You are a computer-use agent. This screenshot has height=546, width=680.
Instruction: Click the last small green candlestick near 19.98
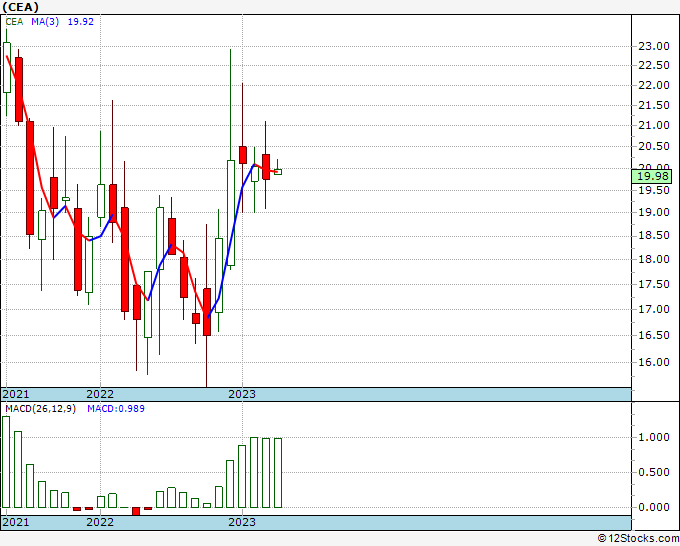(278, 172)
